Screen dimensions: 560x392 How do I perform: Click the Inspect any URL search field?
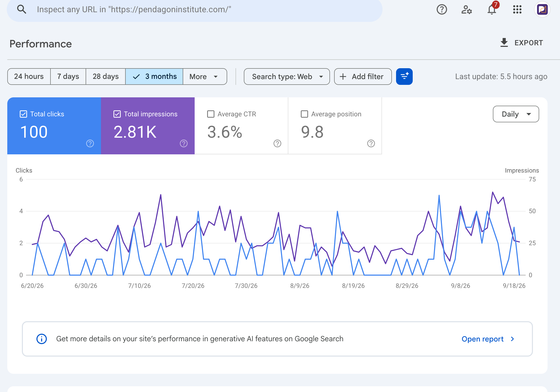[x=195, y=10]
